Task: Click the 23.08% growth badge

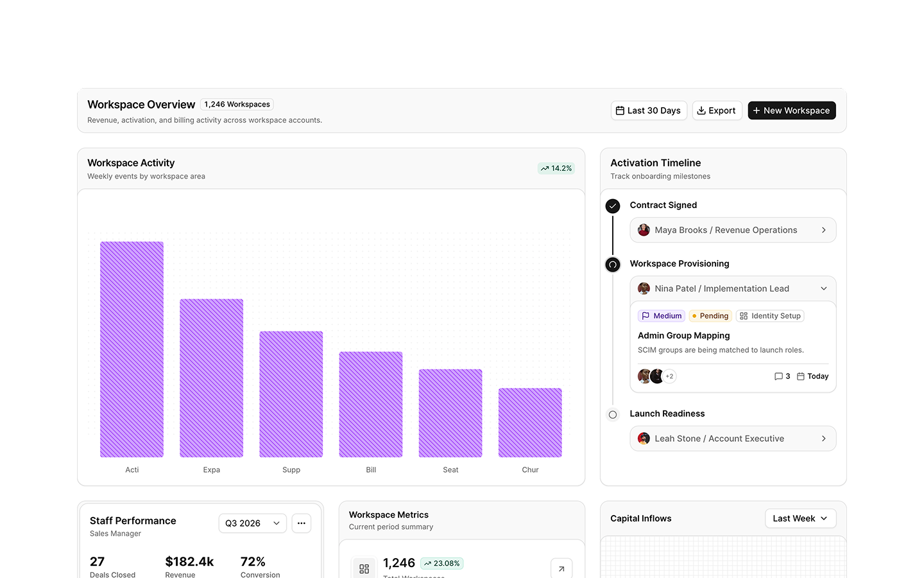Action: (441, 563)
